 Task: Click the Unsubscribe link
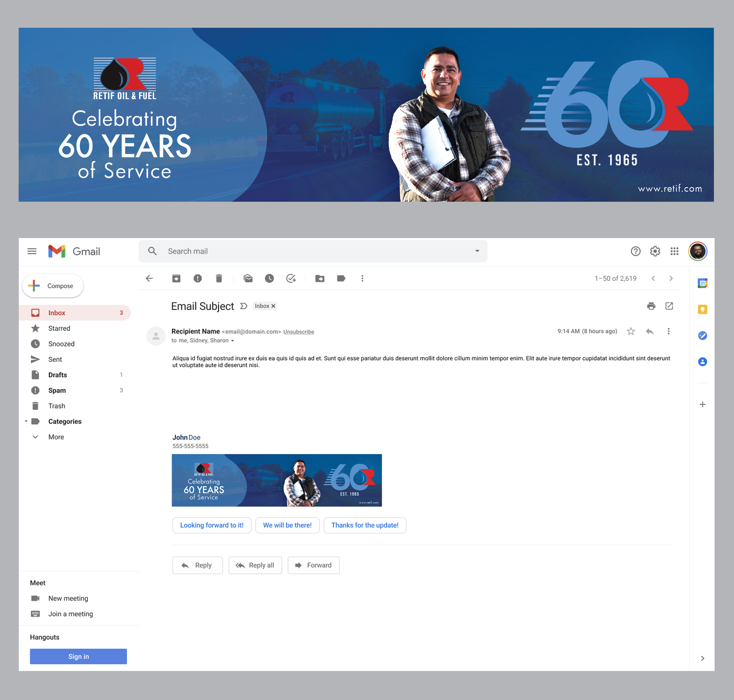click(x=298, y=332)
